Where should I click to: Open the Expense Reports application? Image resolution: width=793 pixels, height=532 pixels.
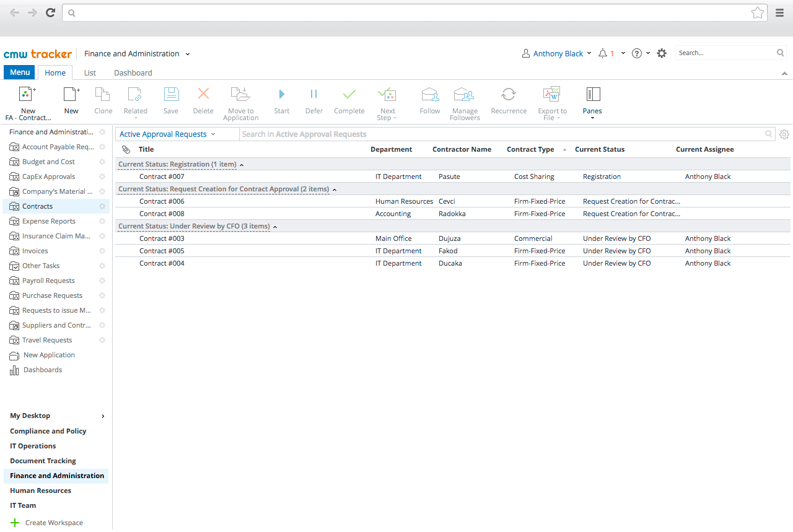click(49, 221)
